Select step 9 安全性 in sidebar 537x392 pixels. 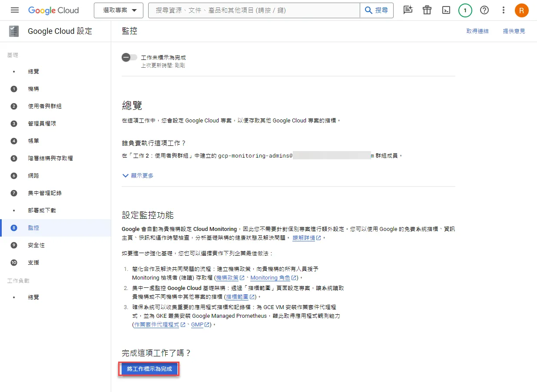click(56, 245)
